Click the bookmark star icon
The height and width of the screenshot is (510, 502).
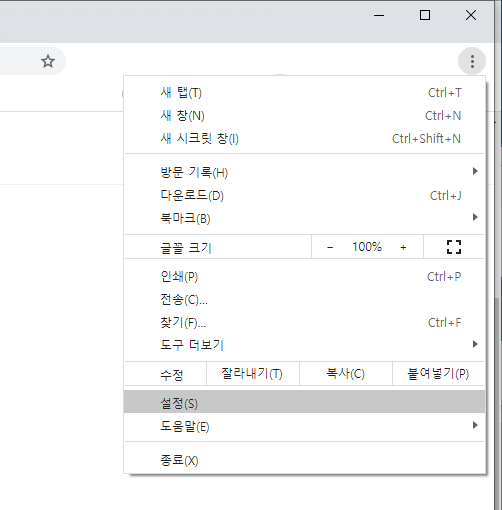pyautogui.click(x=48, y=61)
